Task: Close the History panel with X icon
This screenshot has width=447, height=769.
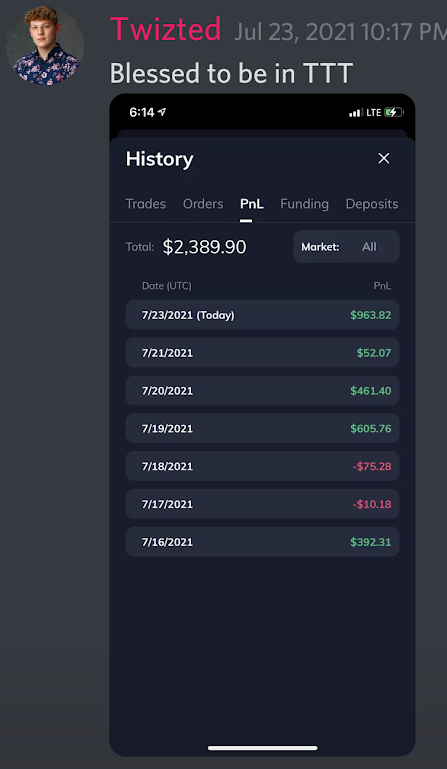Action: 383,158
